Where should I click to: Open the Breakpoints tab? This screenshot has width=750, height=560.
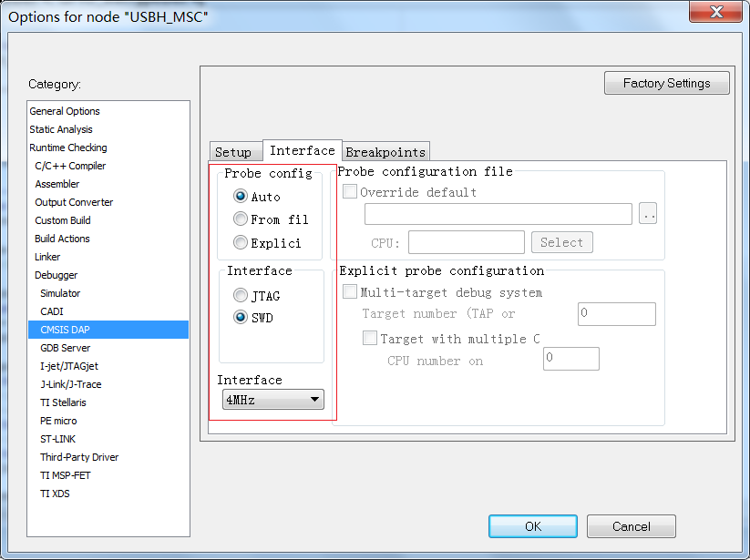click(385, 151)
